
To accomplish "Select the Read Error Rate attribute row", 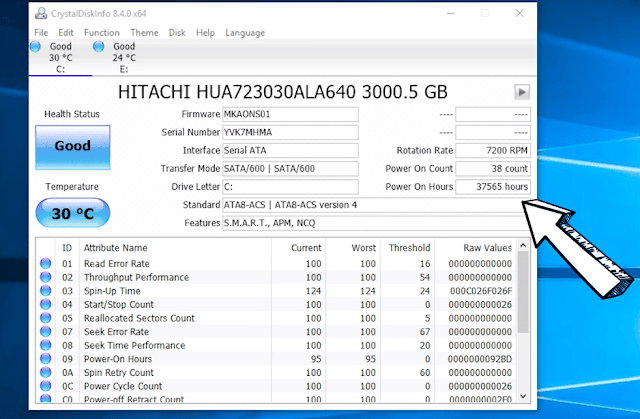I will tap(276, 264).
